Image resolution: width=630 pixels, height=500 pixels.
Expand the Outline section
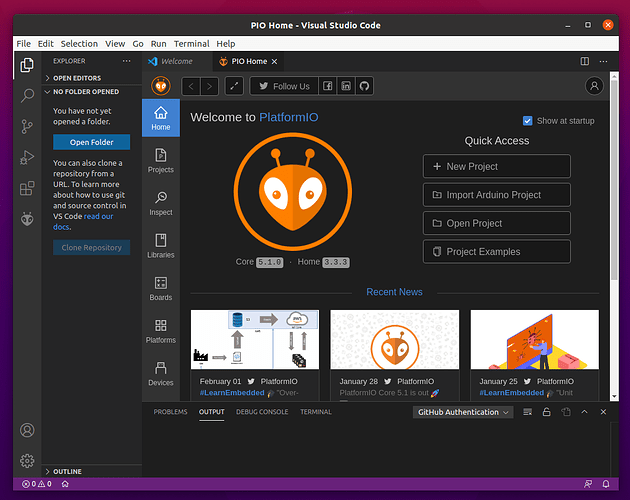(x=68, y=471)
